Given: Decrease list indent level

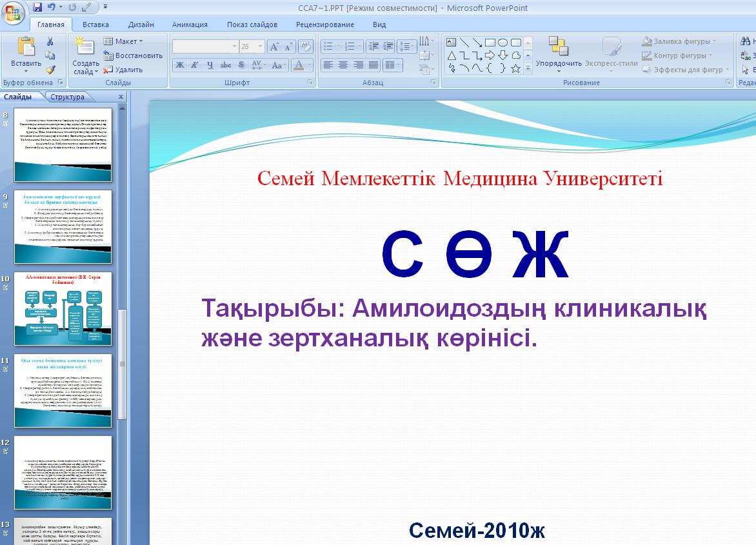Looking at the screenshot, I should coord(373,46).
